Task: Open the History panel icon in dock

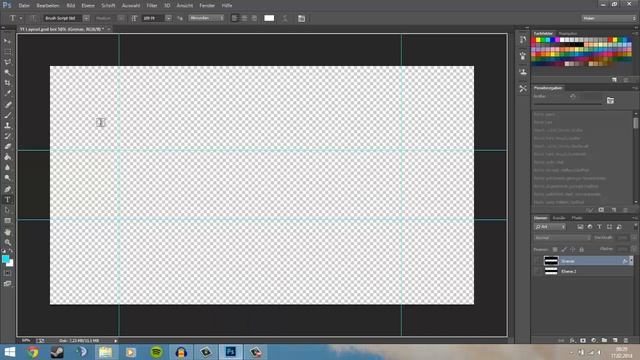Action: [x=523, y=40]
